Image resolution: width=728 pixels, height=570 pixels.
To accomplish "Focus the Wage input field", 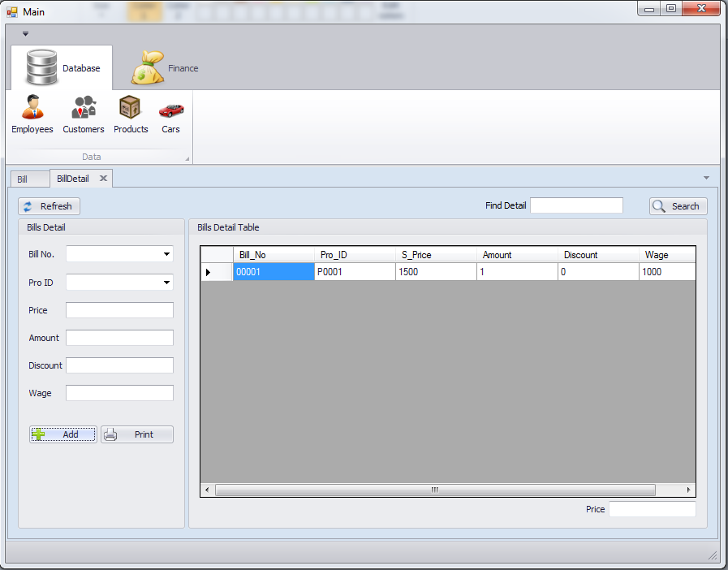I will click(120, 393).
